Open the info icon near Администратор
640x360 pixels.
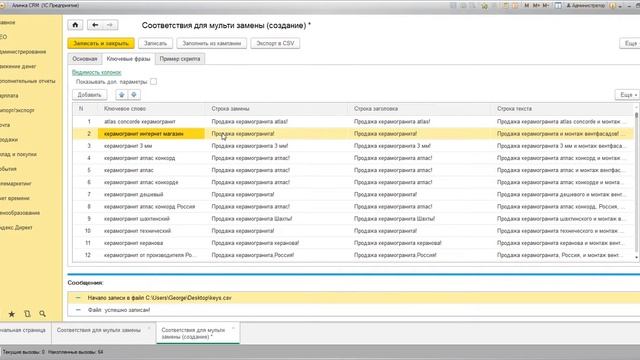(x=612, y=6)
